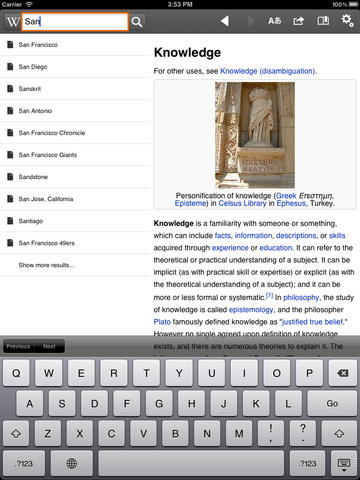Tap the Wikipedia W logo icon

tap(13, 22)
